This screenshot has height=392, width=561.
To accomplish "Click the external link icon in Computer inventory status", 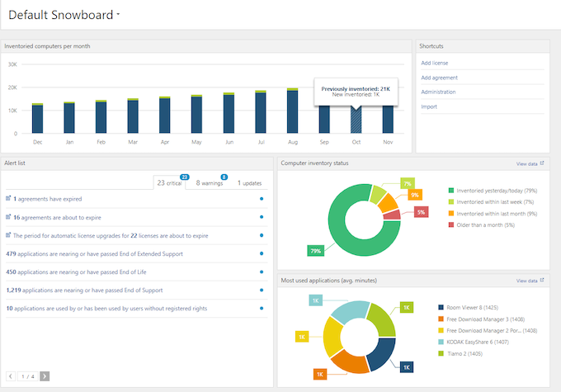I will [542, 163].
